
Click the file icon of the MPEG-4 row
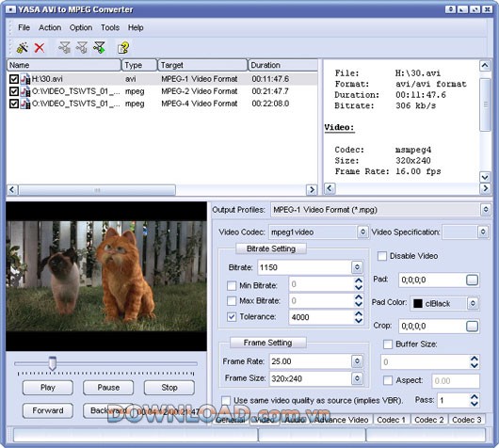click(25, 104)
